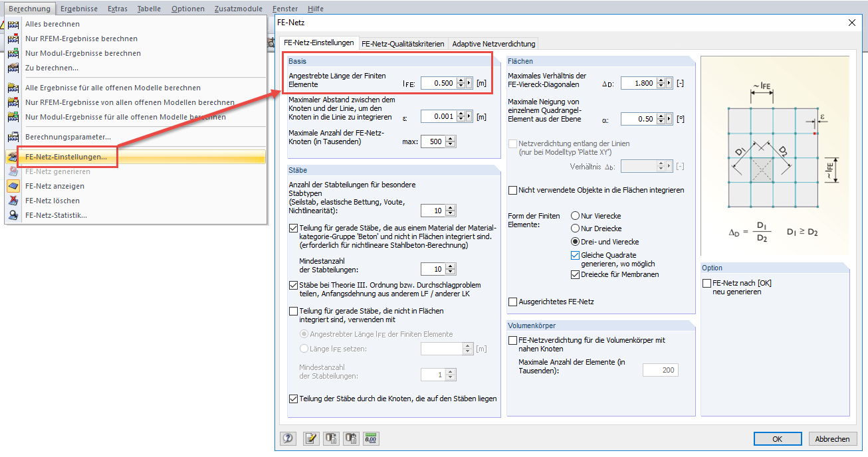Increase maximale Anzahl der FE-Knoten stepper

450,138
